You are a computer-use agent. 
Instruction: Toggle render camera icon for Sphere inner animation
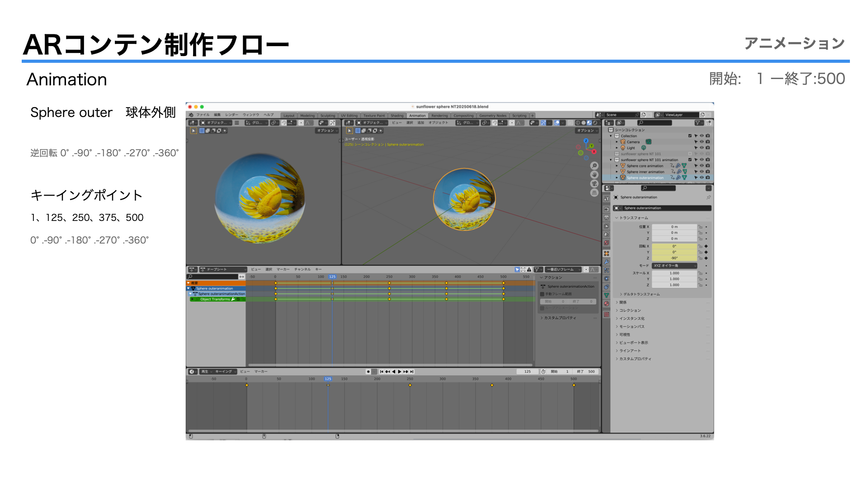(x=708, y=172)
